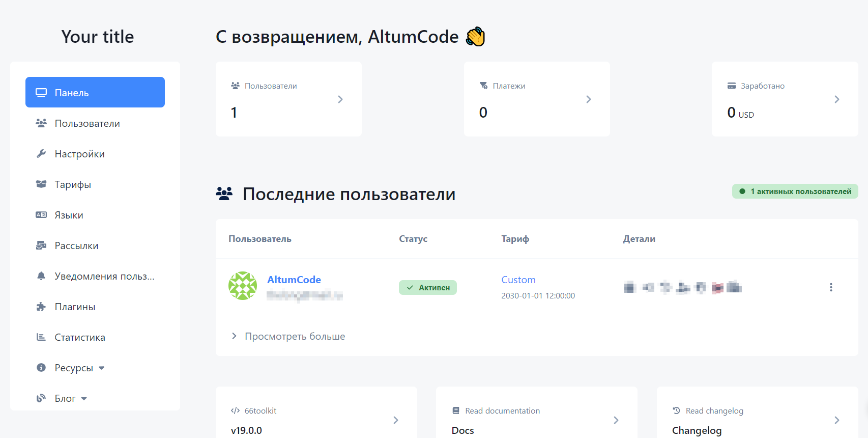Expand Просмотреть больше users list
868x438 pixels.
coord(289,336)
